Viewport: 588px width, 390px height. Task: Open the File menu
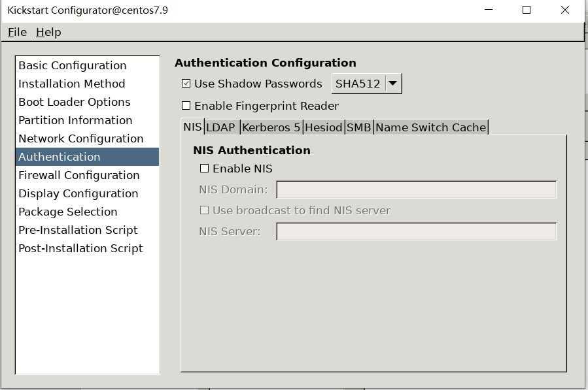point(17,32)
